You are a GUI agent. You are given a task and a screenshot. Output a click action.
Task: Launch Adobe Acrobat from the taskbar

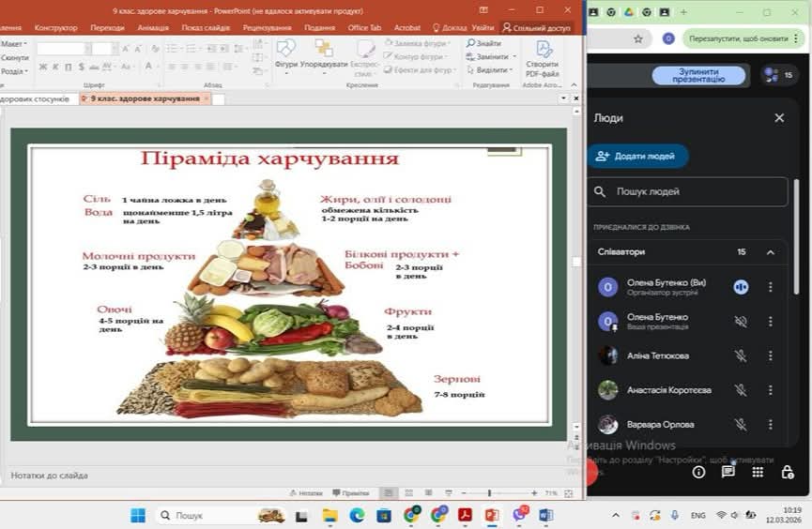[x=465, y=515]
